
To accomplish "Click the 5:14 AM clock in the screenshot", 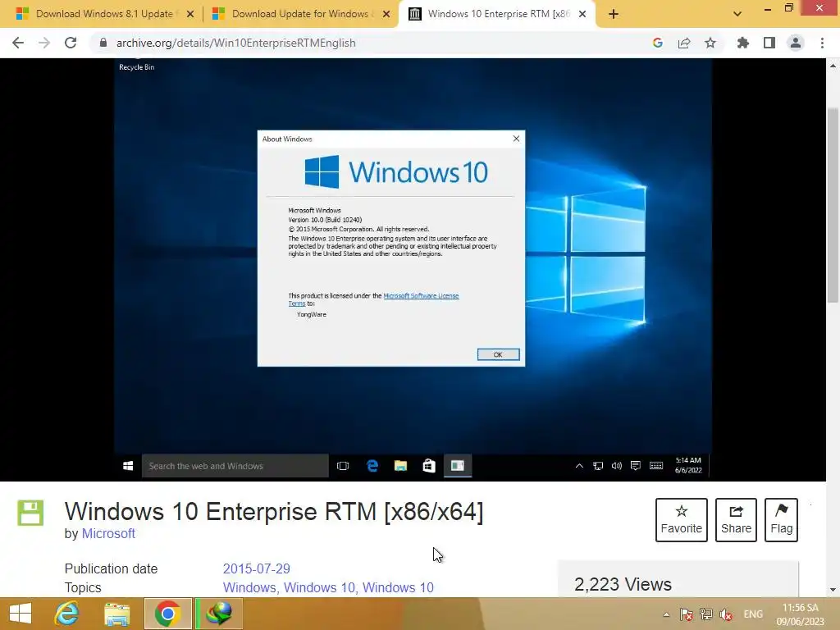I will click(688, 465).
